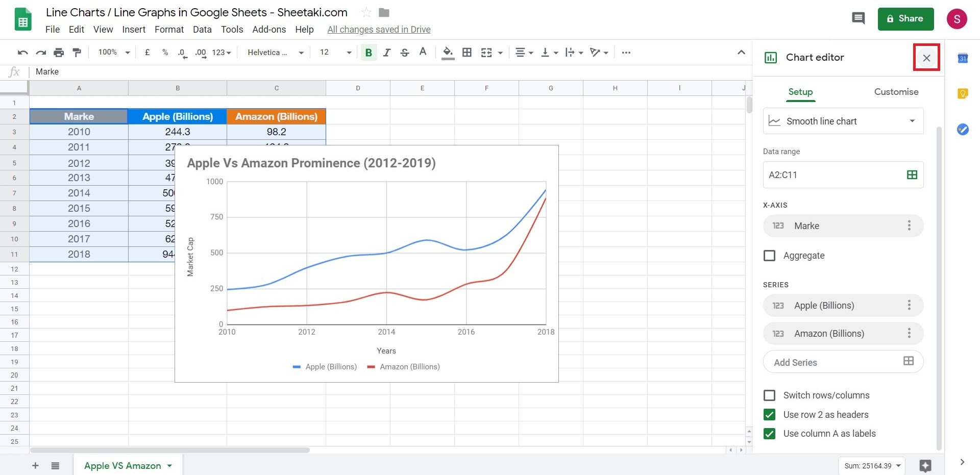The height and width of the screenshot is (475, 980).
Task: Enable Switch rows/columns checkbox
Action: 769,395
